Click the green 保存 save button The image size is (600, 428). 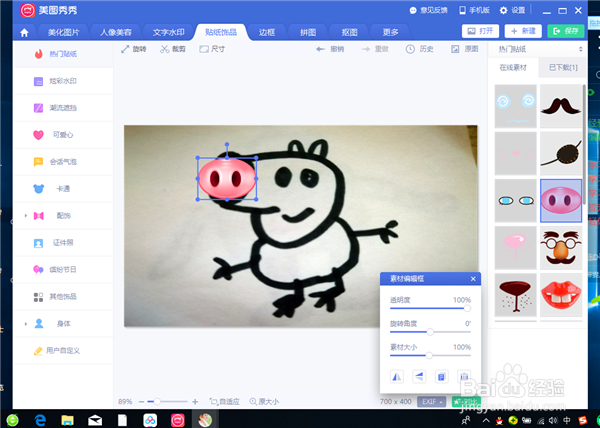(566, 31)
